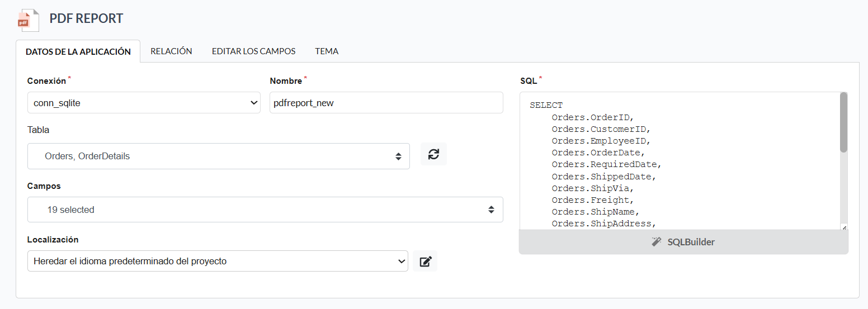The height and width of the screenshot is (309, 868).
Task: Expand the Tabla Orders, OrderDetails selector
Action: (x=219, y=156)
